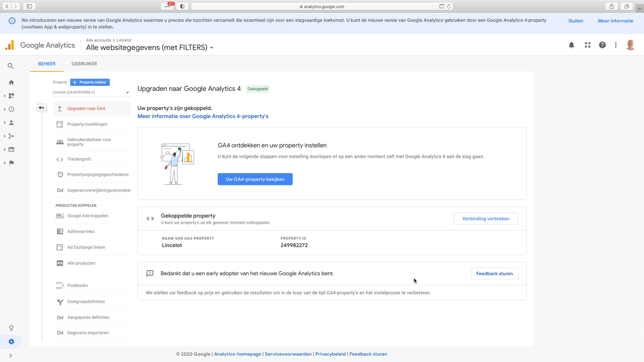Open Servicevoorwaarden footer link
The height and width of the screenshot is (362, 644).
pyautogui.click(x=288, y=354)
